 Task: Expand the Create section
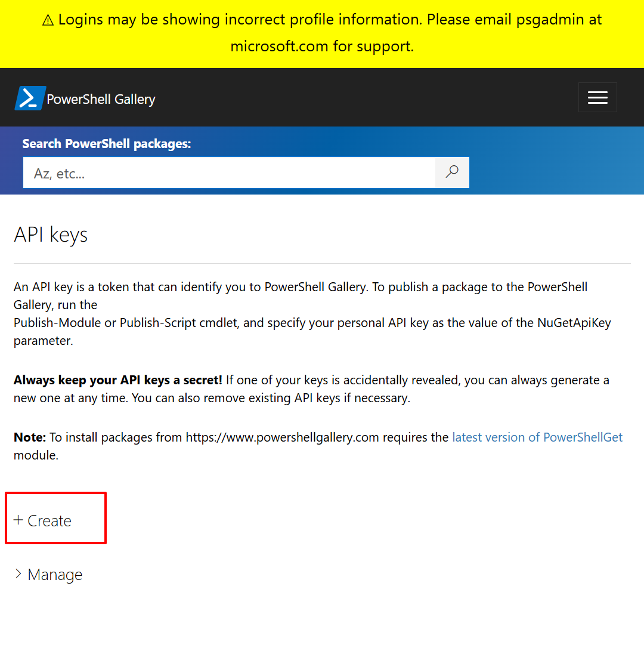point(43,520)
